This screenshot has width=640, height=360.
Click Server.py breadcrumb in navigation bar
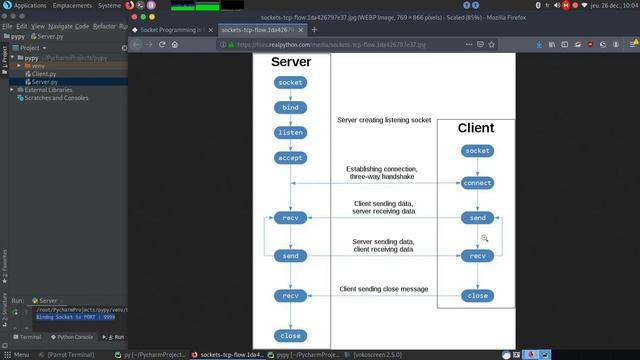(x=47, y=36)
